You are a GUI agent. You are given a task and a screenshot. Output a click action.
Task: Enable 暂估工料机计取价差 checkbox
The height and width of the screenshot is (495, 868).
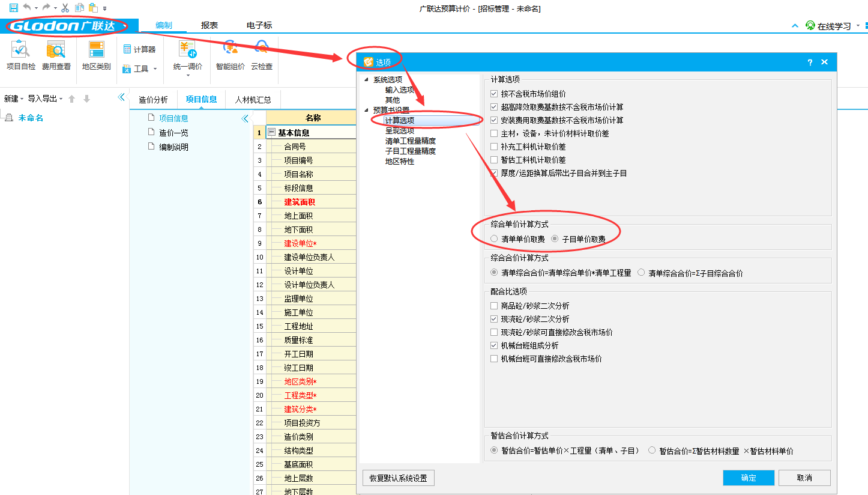coord(494,160)
